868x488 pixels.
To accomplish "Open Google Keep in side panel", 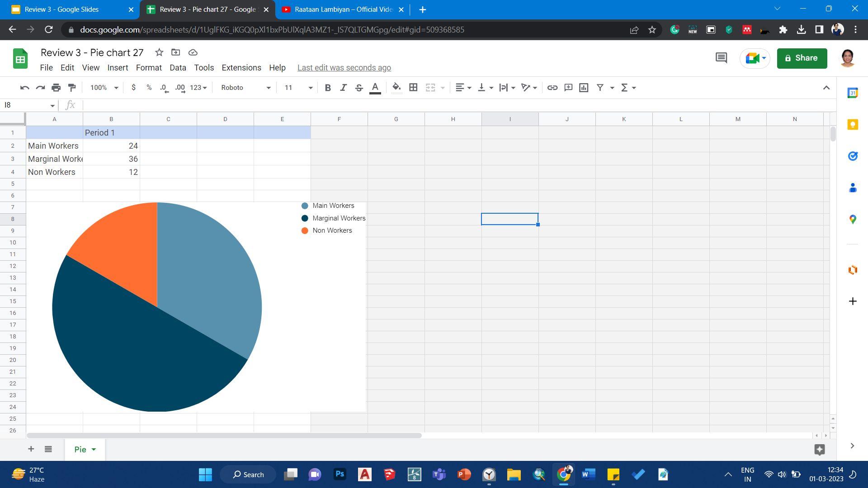I will pos(853,125).
